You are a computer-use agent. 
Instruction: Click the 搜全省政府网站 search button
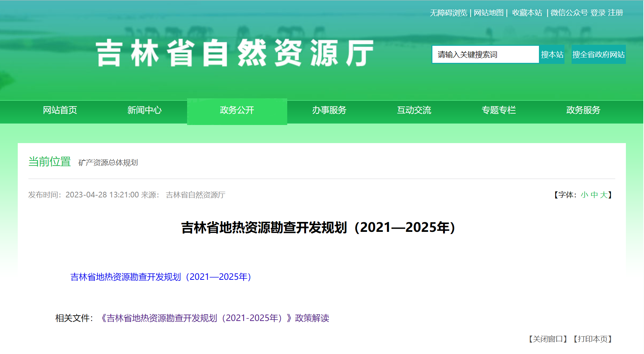point(599,54)
